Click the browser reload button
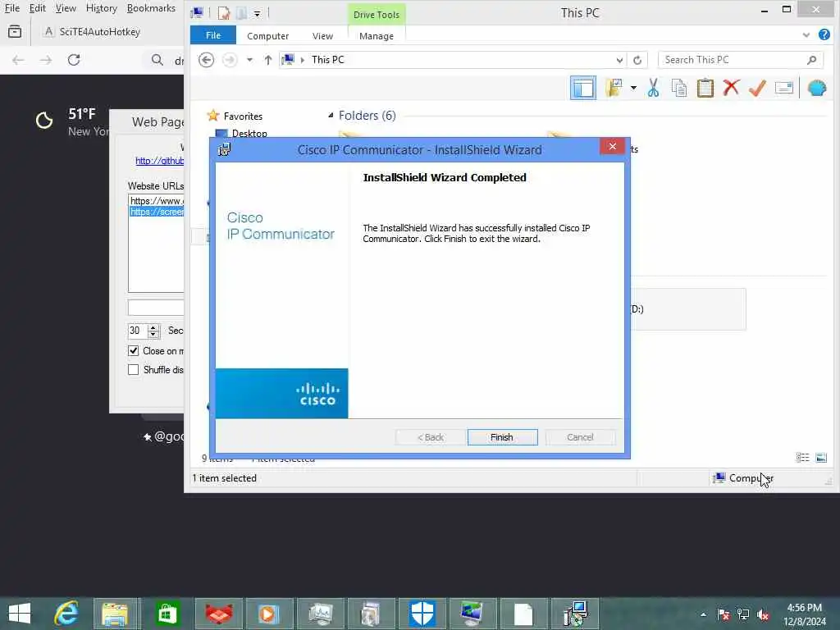The height and width of the screenshot is (630, 840). pyautogui.click(x=74, y=59)
